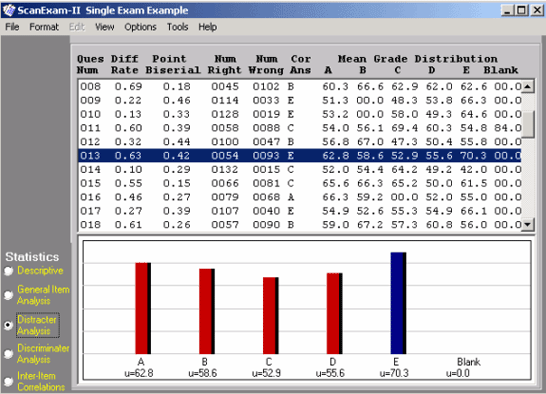Open the Format menu
Viewport: 546px width, 394px height.
[44, 27]
